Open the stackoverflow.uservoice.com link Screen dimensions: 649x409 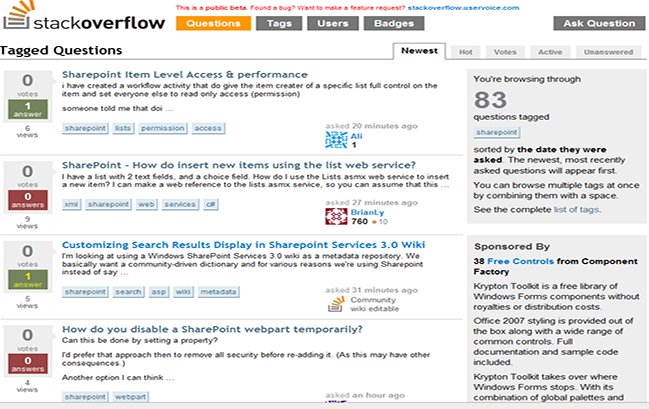(x=463, y=7)
